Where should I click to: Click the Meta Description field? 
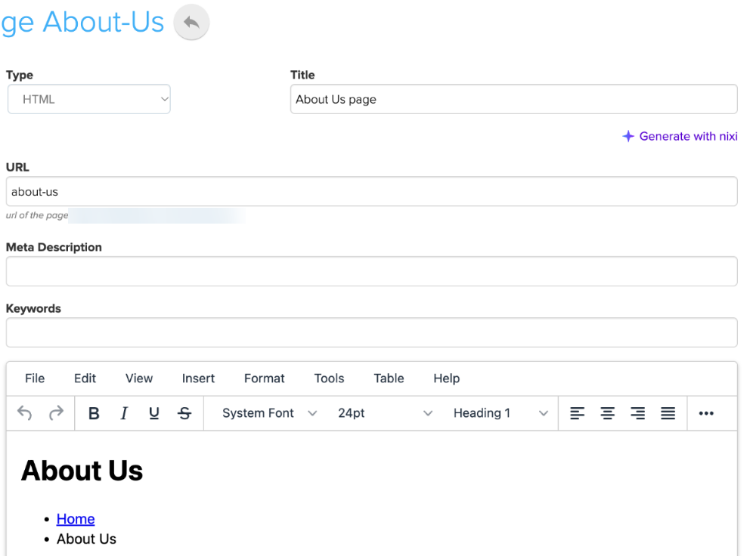[372, 271]
